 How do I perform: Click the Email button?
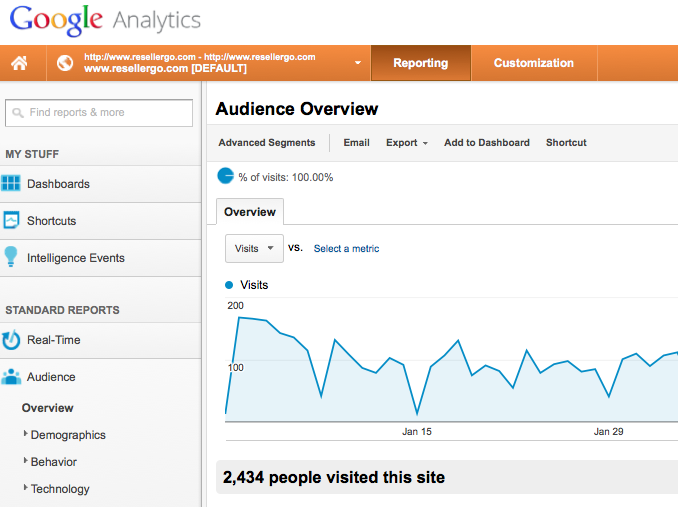coord(356,143)
